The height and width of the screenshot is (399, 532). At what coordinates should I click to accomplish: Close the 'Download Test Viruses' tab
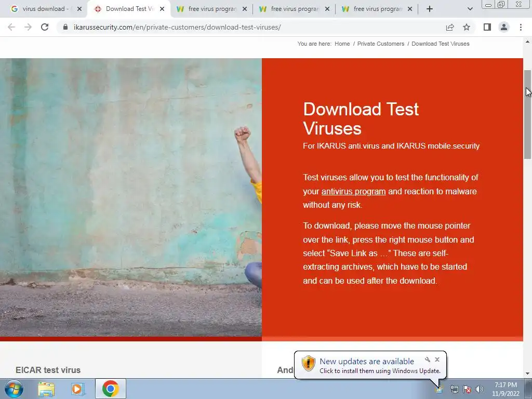click(162, 9)
